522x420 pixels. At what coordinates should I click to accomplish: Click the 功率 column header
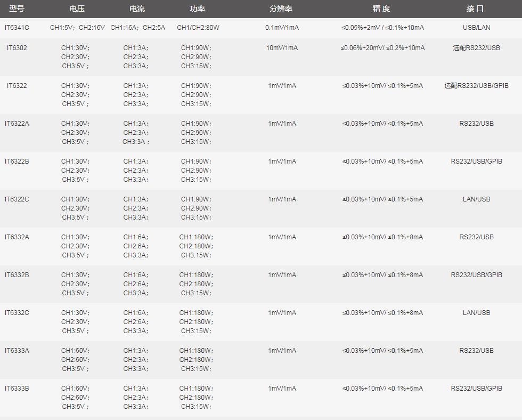pos(198,9)
